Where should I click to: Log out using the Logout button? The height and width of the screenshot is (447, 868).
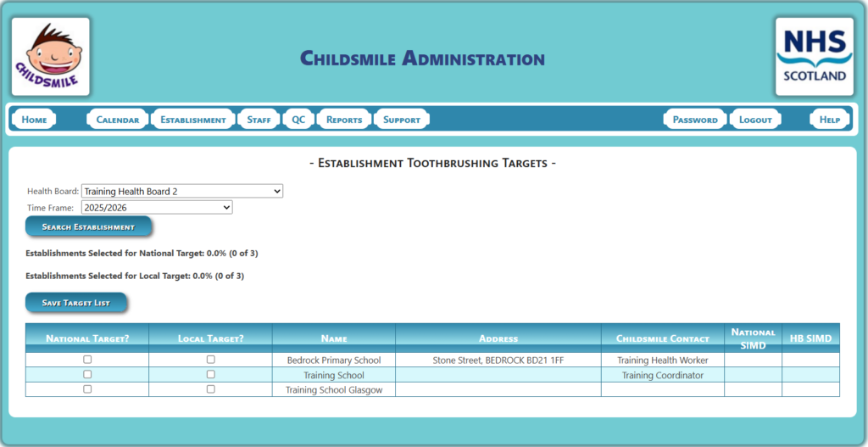(755, 120)
